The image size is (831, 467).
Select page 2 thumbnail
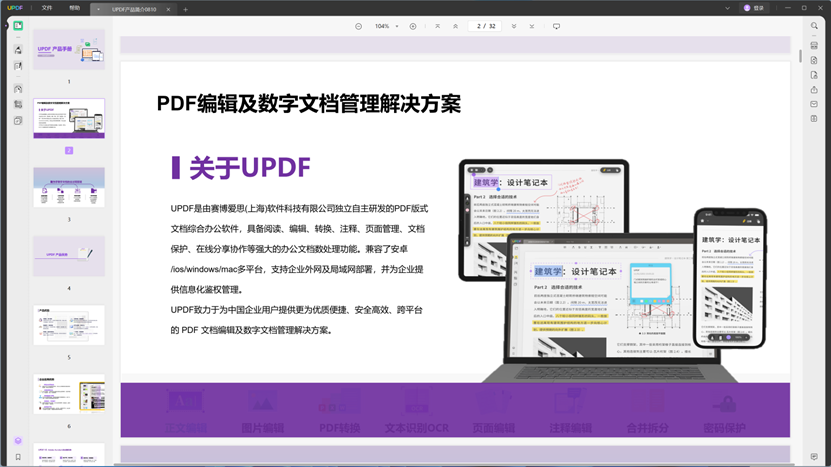coord(69,118)
